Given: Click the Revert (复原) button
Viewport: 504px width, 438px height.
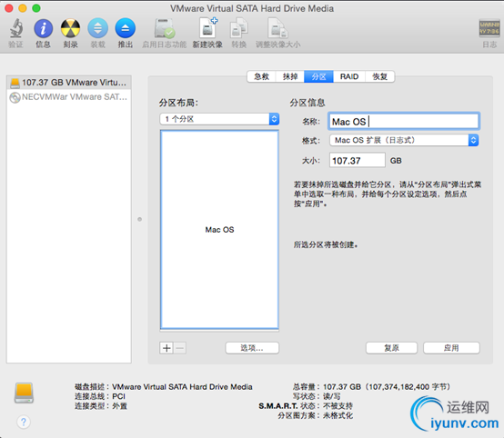Looking at the screenshot, I should point(391,348).
